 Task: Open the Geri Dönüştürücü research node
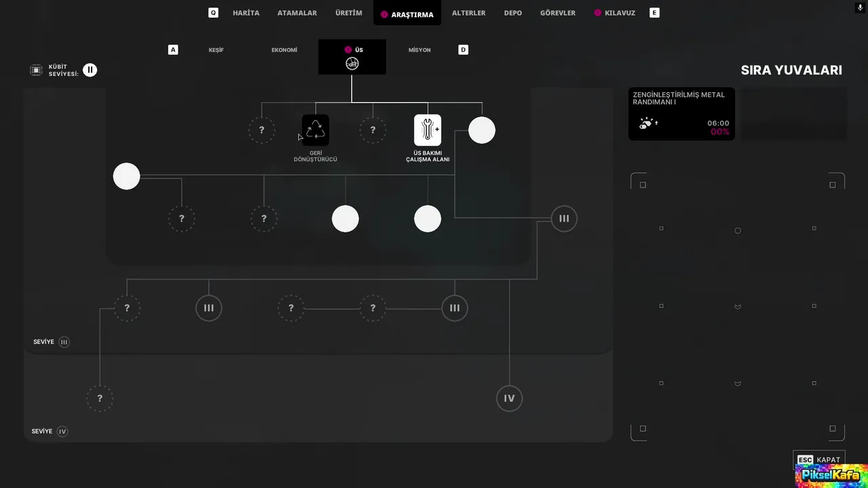coord(315,130)
